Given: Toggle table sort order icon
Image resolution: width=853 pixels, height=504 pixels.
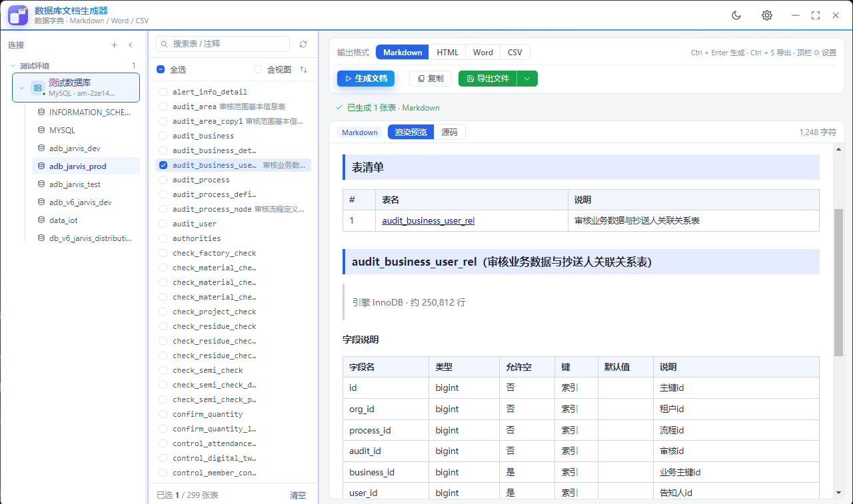Looking at the screenshot, I should [304, 69].
